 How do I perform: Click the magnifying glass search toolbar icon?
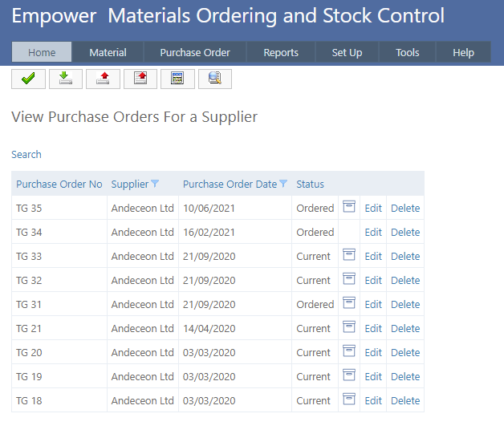tap(214, 78)
